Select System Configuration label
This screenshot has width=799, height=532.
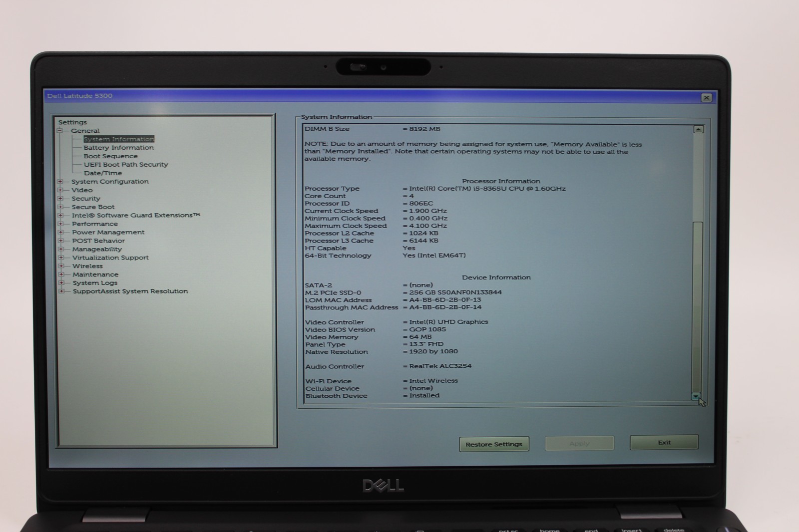click(110, 182)
